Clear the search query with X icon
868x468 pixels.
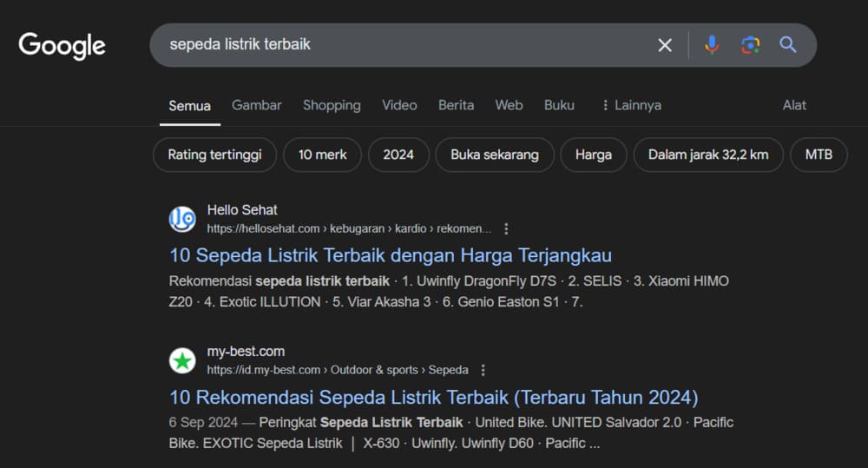665,45
